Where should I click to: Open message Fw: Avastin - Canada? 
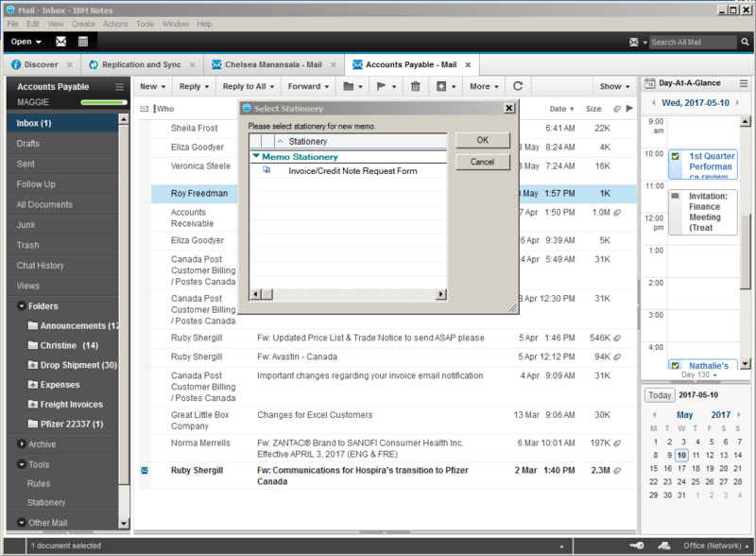point(297,356)
